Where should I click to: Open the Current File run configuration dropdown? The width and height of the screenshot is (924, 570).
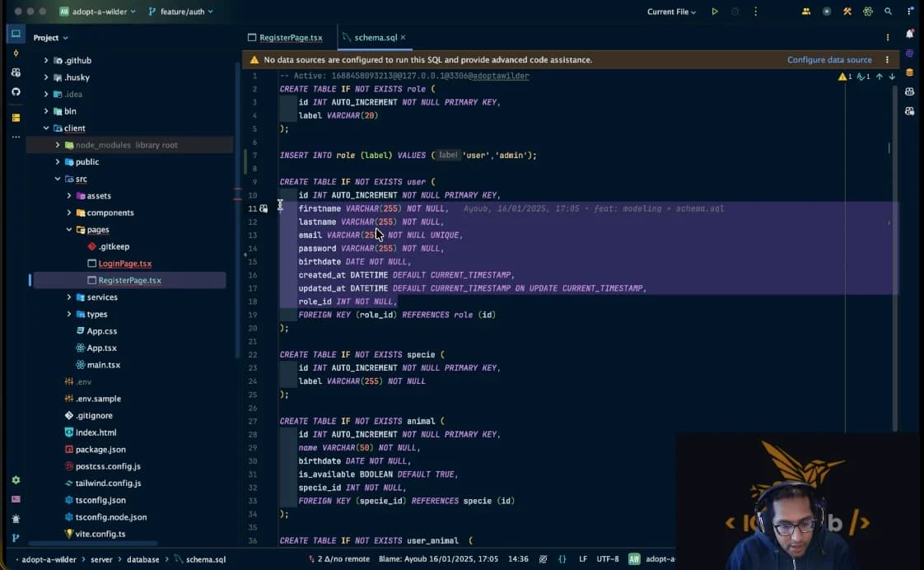(x=671, y=12)
